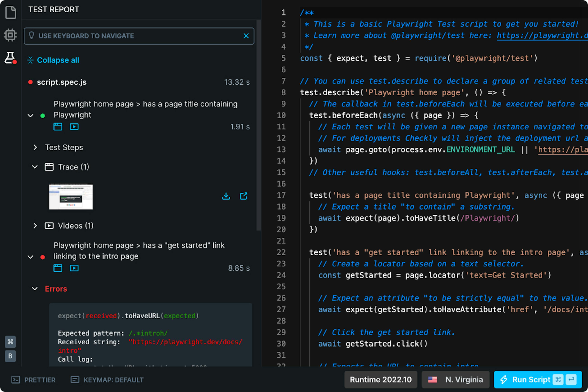Collapse the page title containing Playwright test
This screenshot has height=392, width=588.
click(30, 116)
